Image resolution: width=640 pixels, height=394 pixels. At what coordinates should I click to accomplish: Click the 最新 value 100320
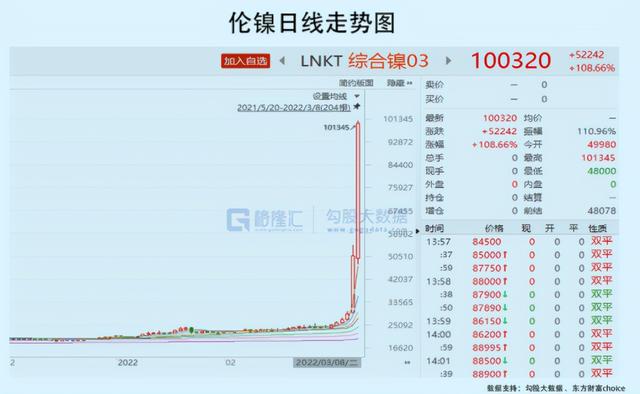coord(500,118)
